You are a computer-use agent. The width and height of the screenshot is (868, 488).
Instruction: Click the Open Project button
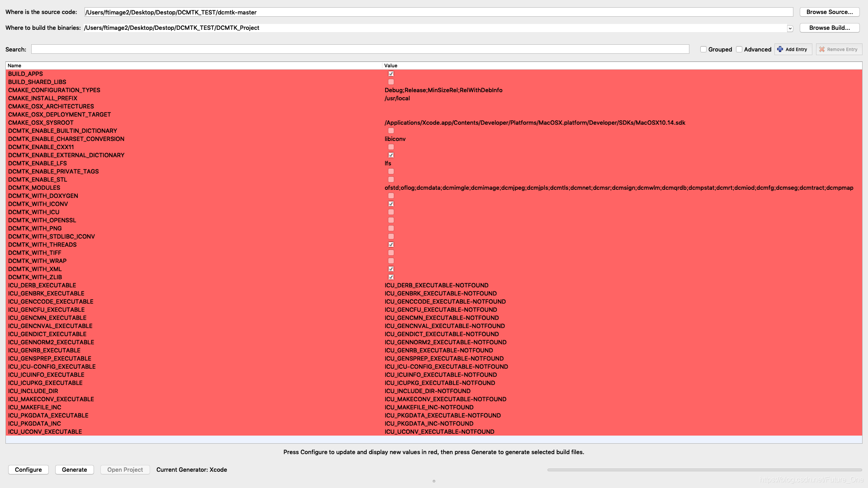pos(125,470)
